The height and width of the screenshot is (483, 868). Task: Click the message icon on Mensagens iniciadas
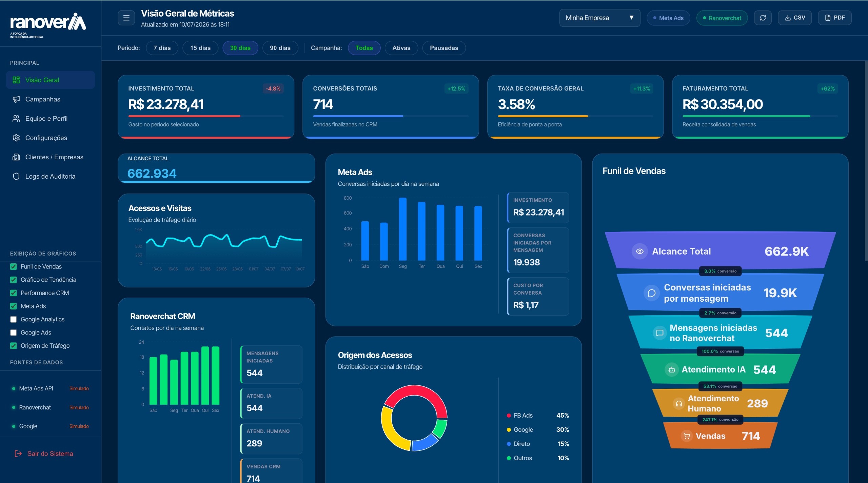pyautogui.click(x=660, y=333)
